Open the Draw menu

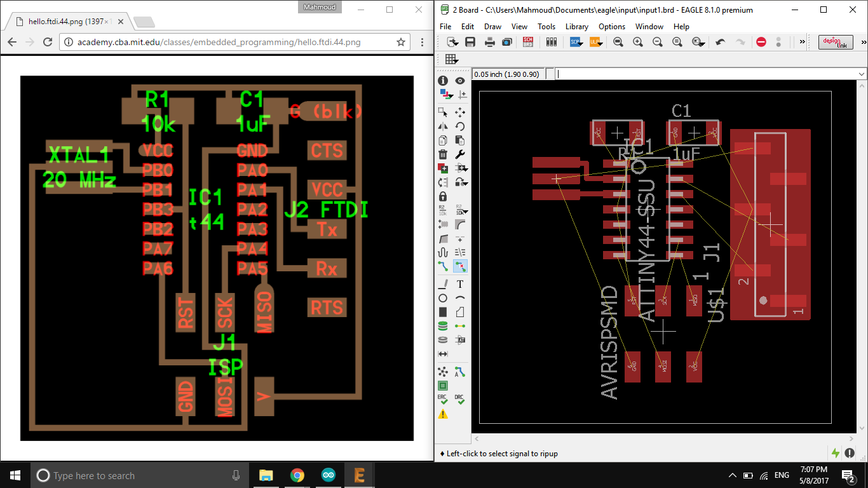point(492,27)
